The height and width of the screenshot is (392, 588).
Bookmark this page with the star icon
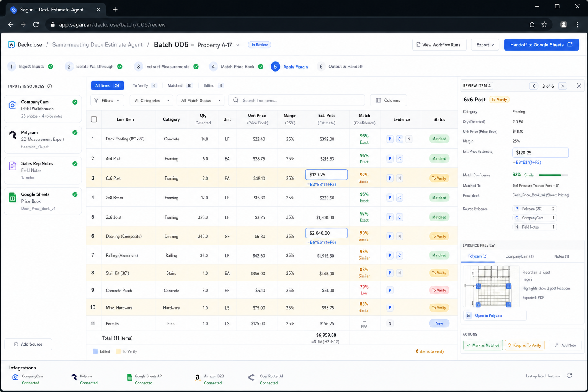point(544,24)
